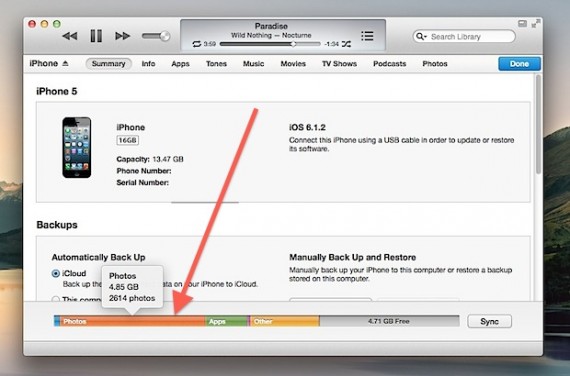Click the Photos storage bar segment
The height and width of the screenshot is (376, 570).
click(133, 321)
